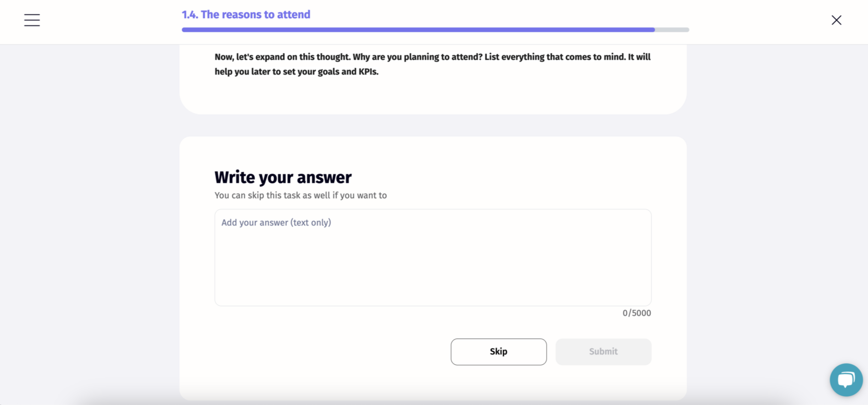Viewport: 868px width, 405px height.
Task: Click the "Write your answer" heading
Action: (283, 177)
